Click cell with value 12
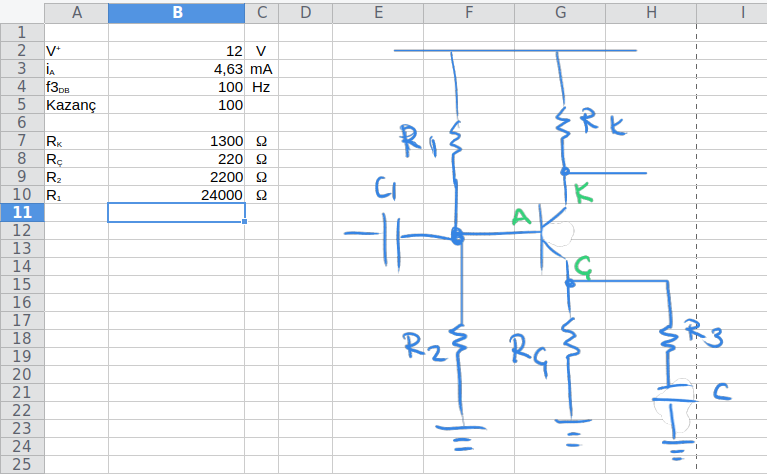767x474 pixels. [177, 51]
